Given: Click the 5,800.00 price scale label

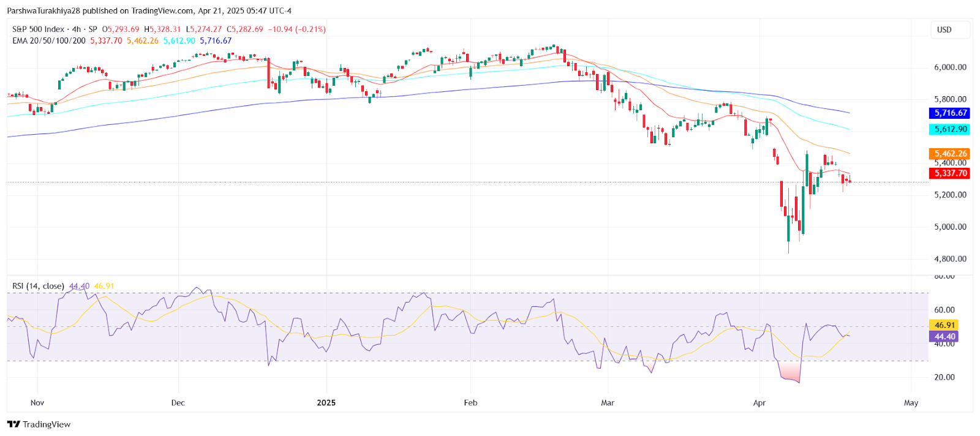Looking at the screenshot, I should coord(950,99).
